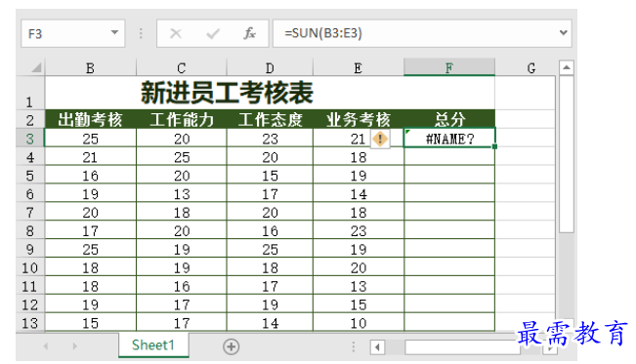636x364 pixels.
Task: Select row 11 header
Action: [x=30, y=286]
